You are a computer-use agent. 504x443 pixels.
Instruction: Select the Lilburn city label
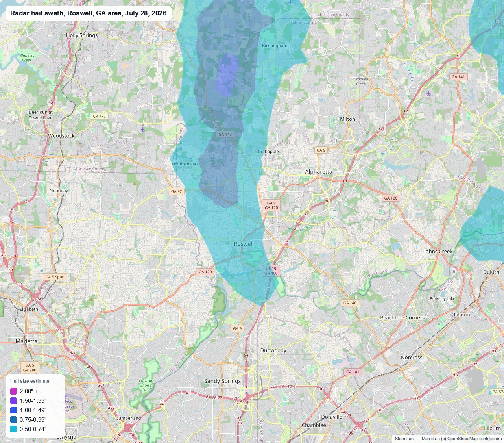click(x=492, y=428)
